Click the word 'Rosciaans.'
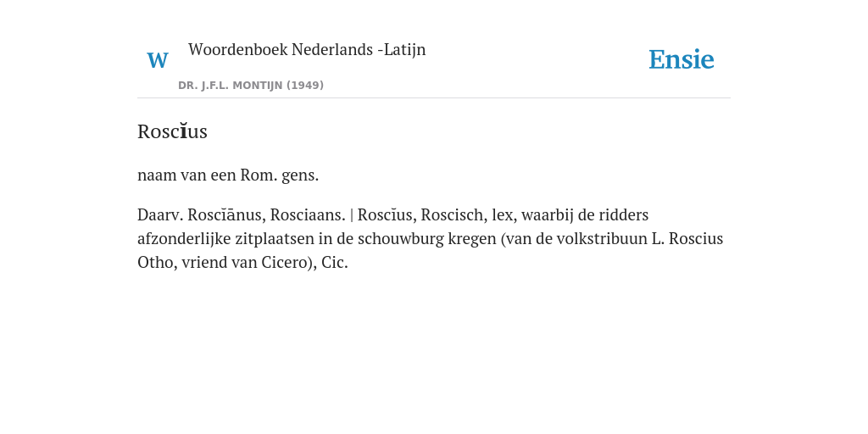This screenshot has width=868, height=434. pyautogui.click(x=308, y=214)
